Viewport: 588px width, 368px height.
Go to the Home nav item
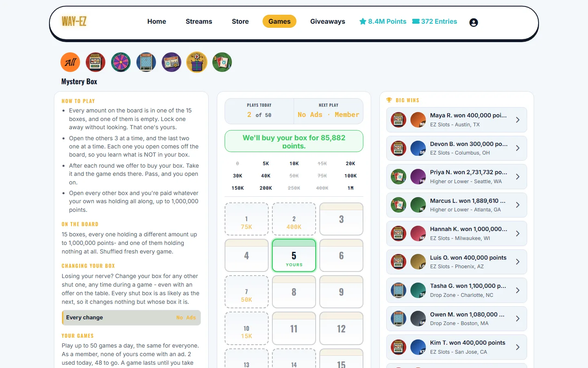[157, 21]
